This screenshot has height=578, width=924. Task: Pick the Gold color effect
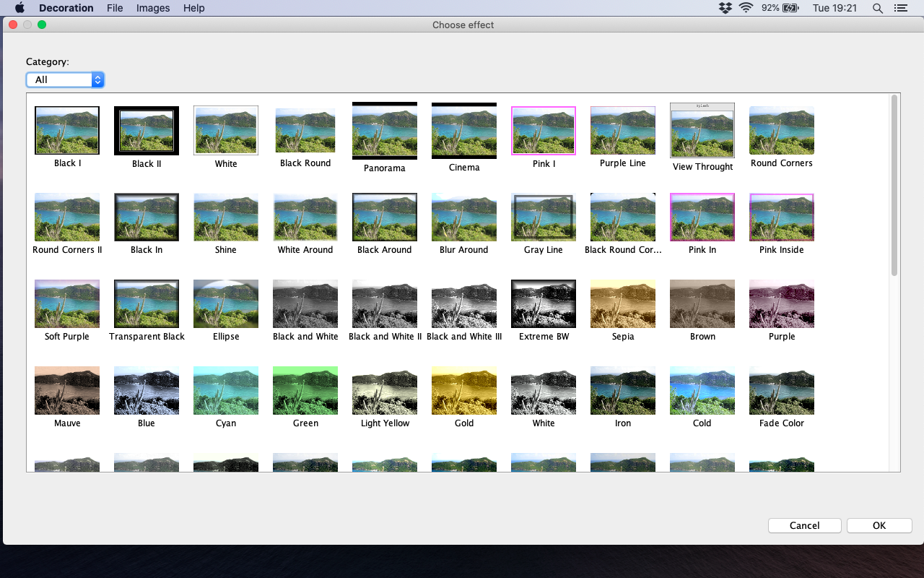click(464, 390)
